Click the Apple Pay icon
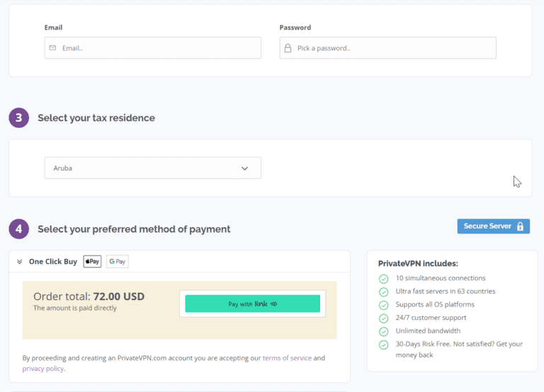The height and width of the screenshot is (392, 544). click(92, 261)
